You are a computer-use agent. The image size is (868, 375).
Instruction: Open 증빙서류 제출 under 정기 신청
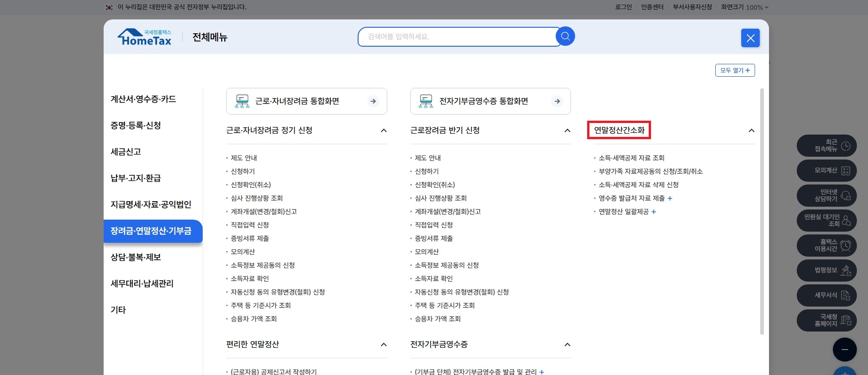tap(250, 239)
